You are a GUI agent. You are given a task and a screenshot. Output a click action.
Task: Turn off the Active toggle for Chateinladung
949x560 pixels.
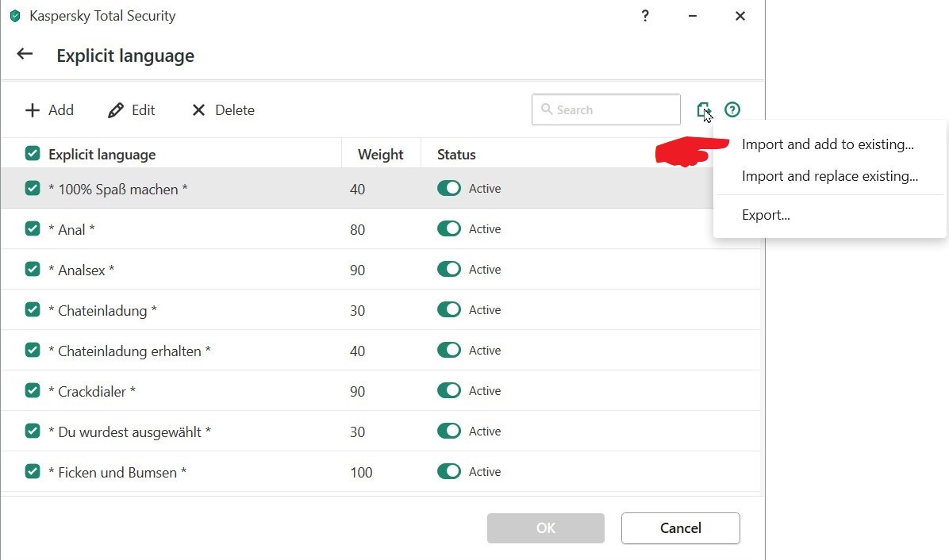(449, 309)
